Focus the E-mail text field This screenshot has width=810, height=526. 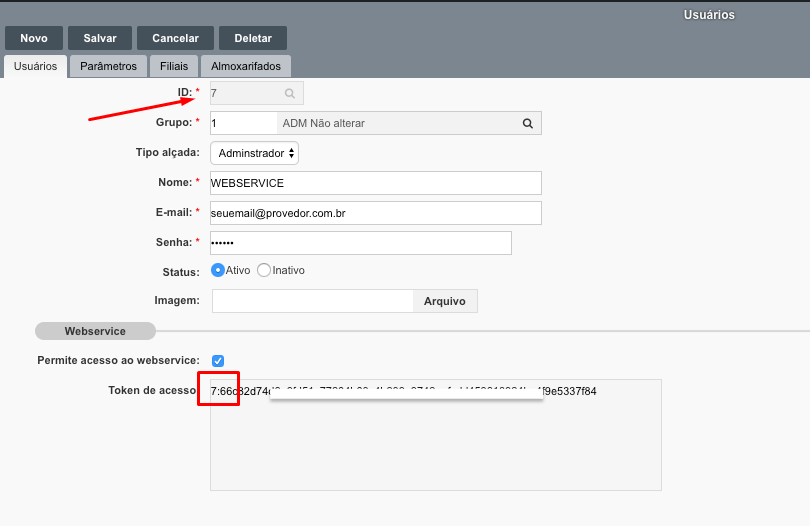pyautogui.click(x=375, y=213)
